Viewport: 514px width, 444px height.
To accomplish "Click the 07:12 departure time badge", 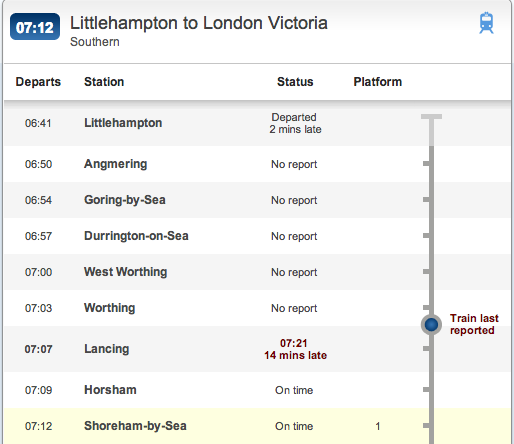I will coord(35,27).
